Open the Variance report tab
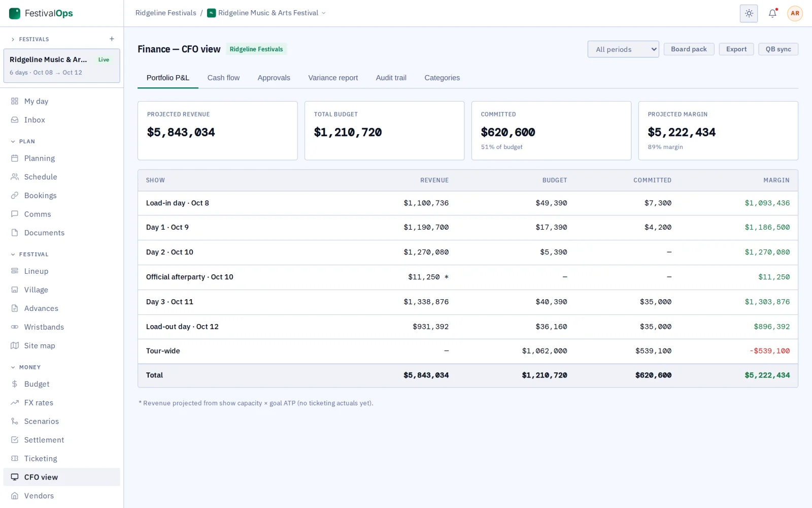The width and height of the screenshot is (812, 508). 333,78
